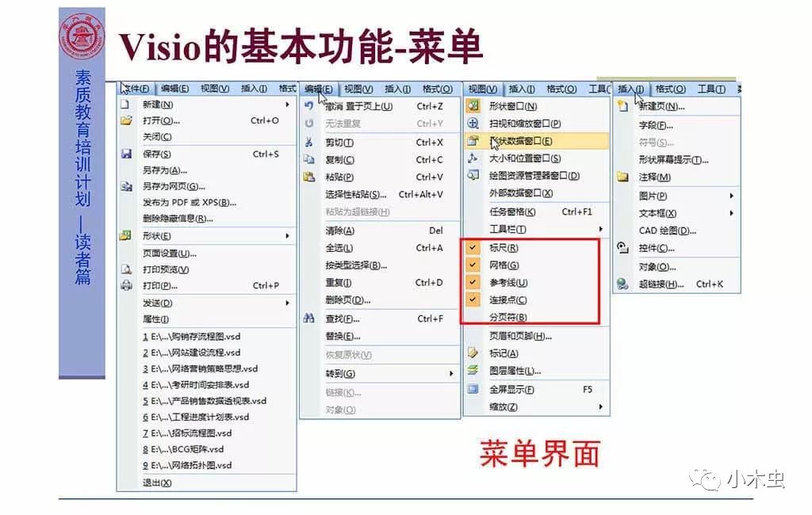Open 页眉和页脚(H)... in View menu
The image size is (812, 515).
click(x=520, y=336)
